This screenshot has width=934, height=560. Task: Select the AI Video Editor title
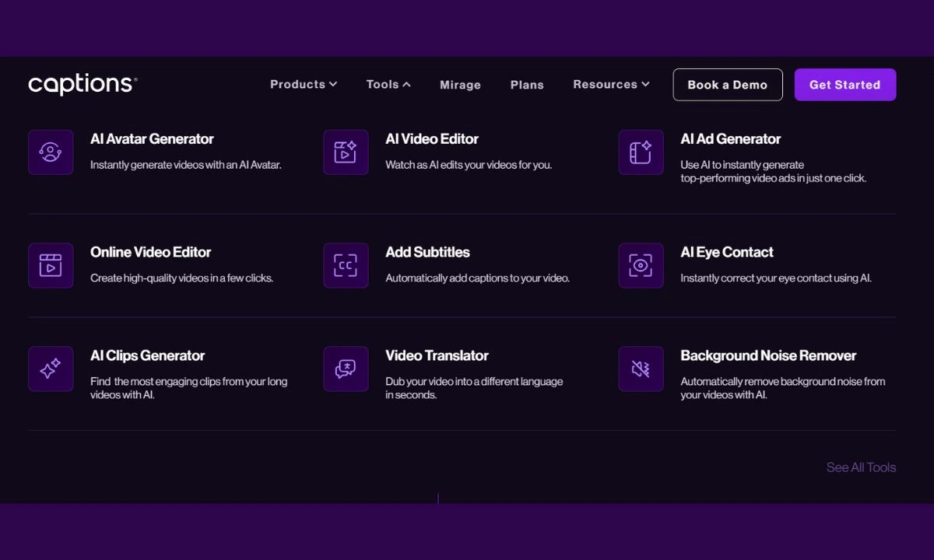pyautogui.click(x=432, y=139)
